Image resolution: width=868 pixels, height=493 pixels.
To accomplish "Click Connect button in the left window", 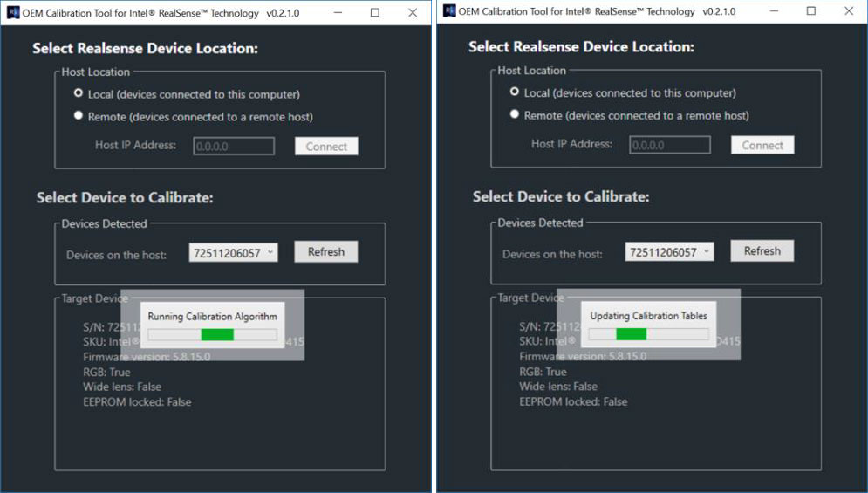I will click(x=326, y=147).
